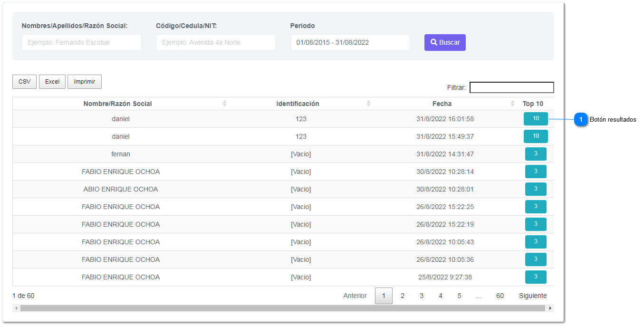Sort by Fecha column arrows
Viewport: 644px width, 326px height.
512,104
